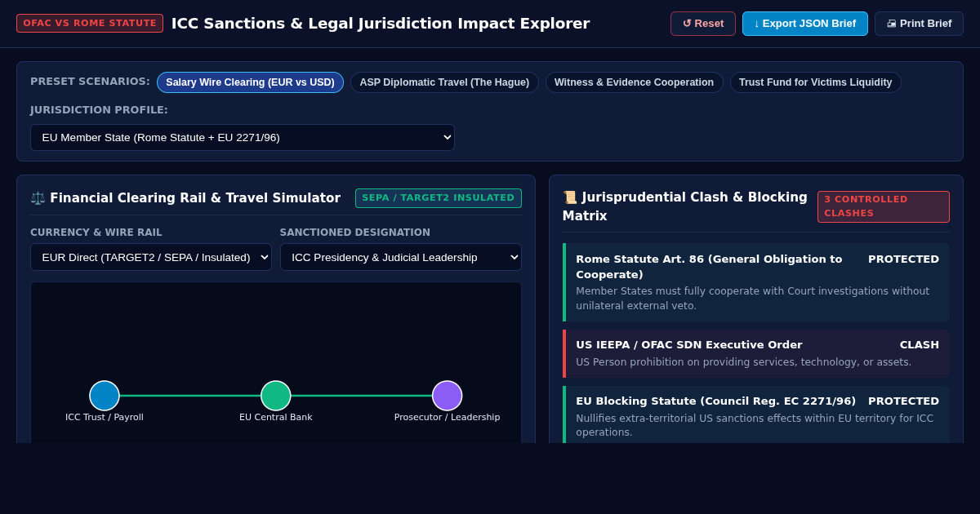Click the CURRENCY & WIRE RAIL label

[96, 233]
